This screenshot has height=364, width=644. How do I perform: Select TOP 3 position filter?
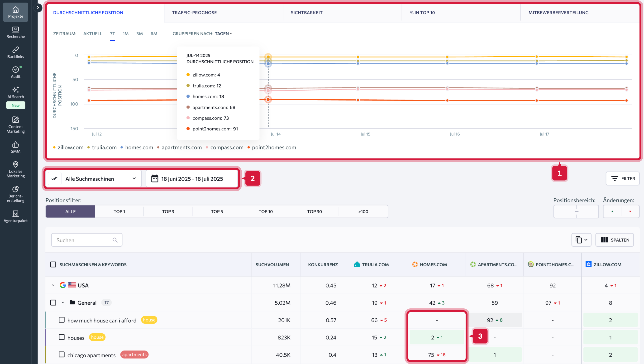coord(168,211)
